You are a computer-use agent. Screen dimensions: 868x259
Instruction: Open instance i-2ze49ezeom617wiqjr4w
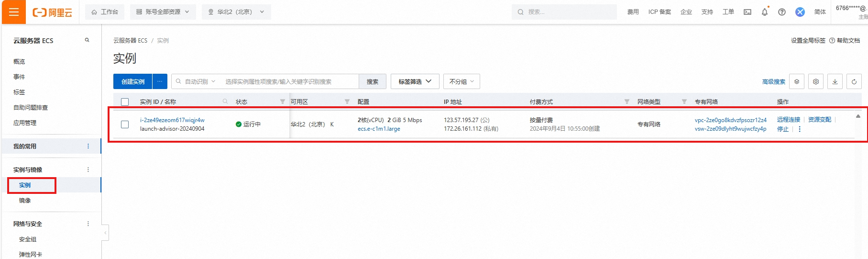(x=172, y=120)
